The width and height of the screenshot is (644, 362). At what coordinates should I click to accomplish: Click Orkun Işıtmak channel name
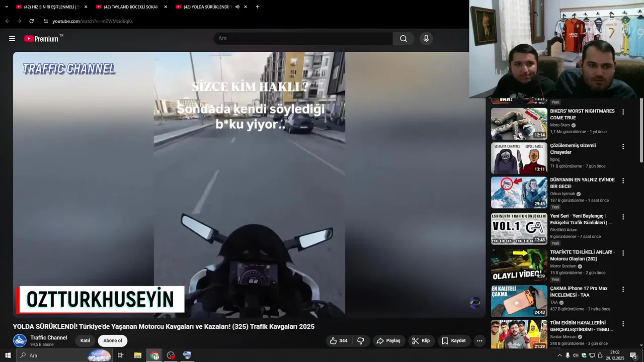(x=562, y=194)
